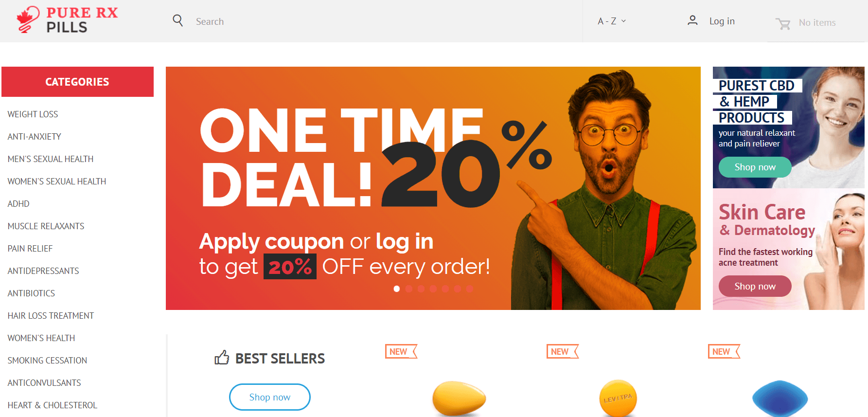Open the Weight Loss category

tap(33, 114)
